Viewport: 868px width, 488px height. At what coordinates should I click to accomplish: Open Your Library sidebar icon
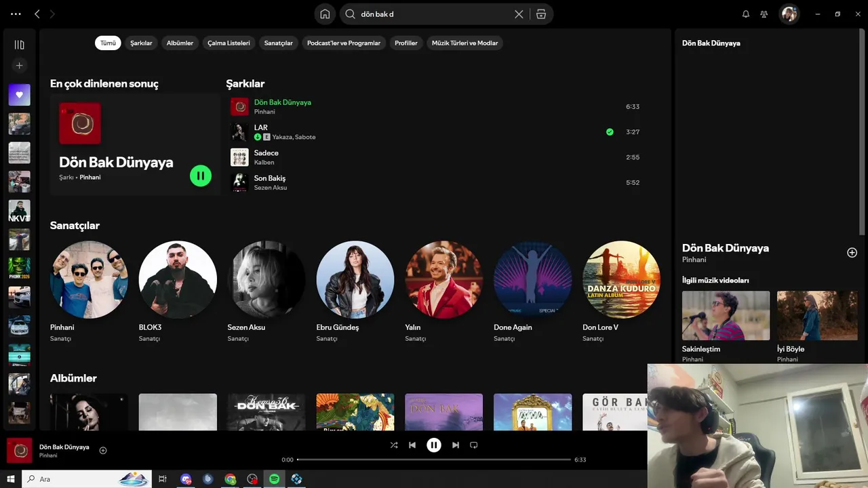(x=19, y=45)
